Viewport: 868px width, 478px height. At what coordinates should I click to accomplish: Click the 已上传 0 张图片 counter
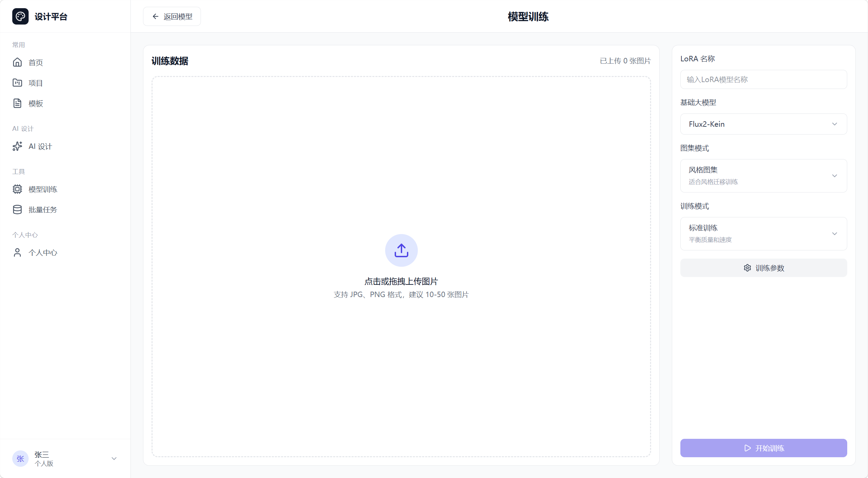pos(625,61)
